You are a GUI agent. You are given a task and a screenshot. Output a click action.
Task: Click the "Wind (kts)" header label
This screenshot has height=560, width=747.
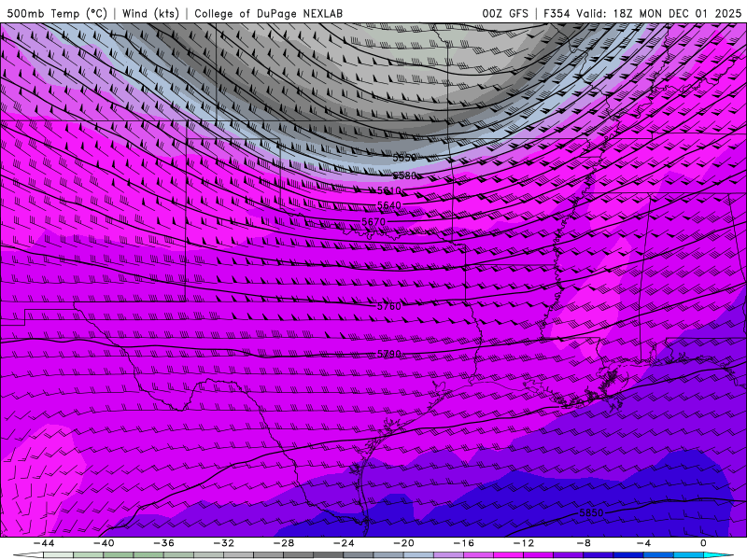click(x=150, y=13)
